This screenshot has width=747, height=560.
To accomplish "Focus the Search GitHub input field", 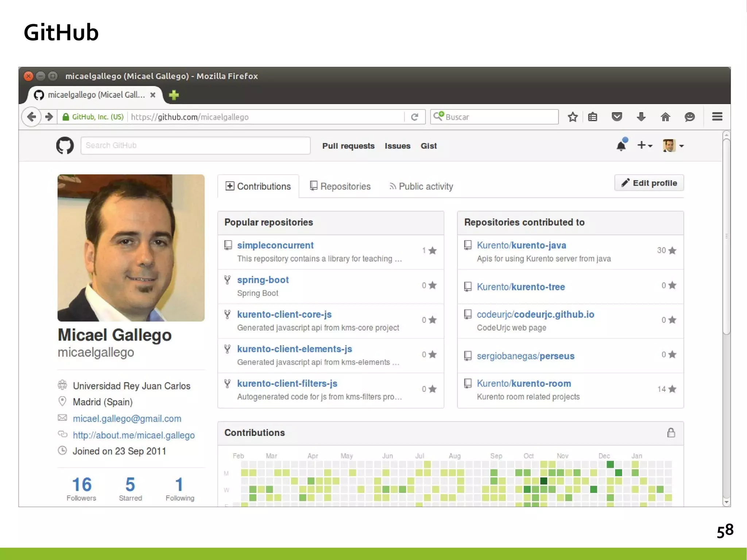I will click(196, 146).
